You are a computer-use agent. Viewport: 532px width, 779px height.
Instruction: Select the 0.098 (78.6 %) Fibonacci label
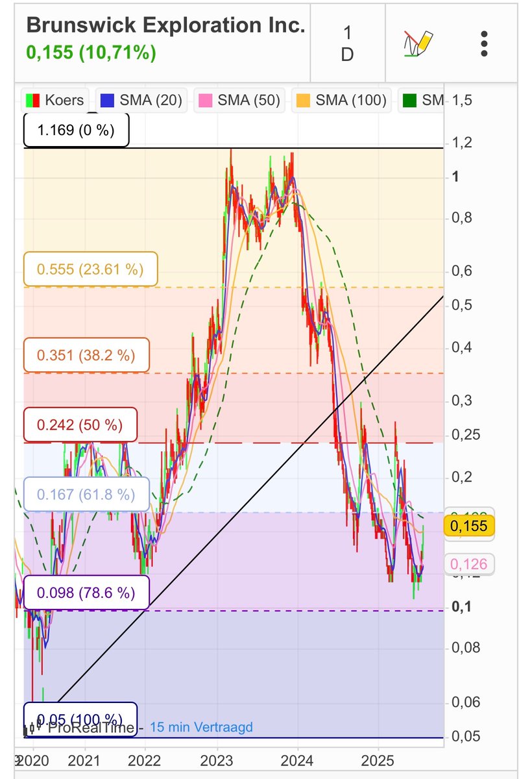tap(86, 593)
